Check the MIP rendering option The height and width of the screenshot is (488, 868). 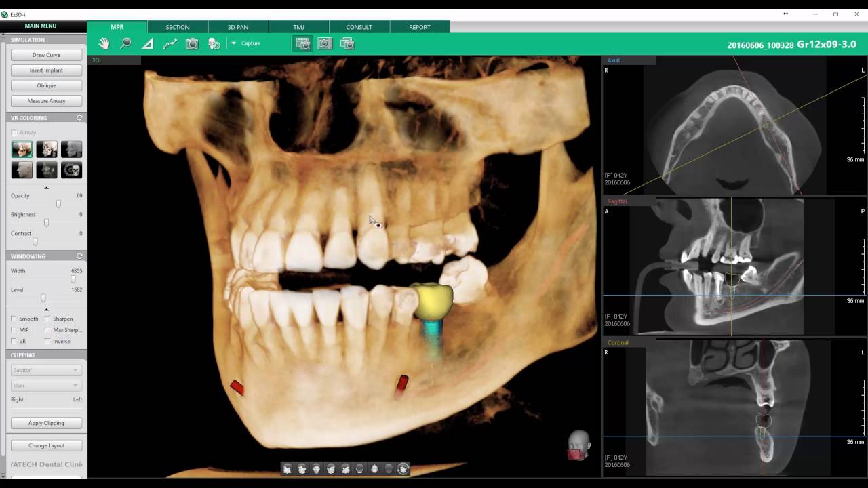[14, 330]
